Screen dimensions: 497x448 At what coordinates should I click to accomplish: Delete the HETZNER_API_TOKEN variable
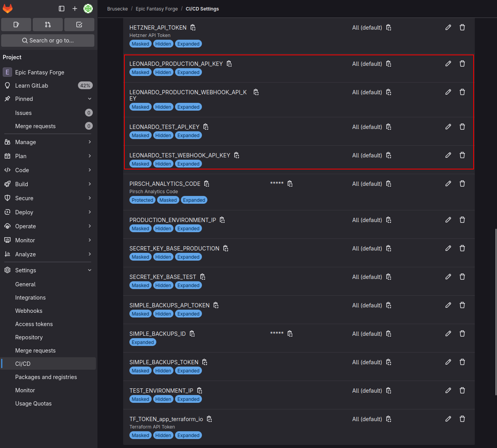point(462,27)
